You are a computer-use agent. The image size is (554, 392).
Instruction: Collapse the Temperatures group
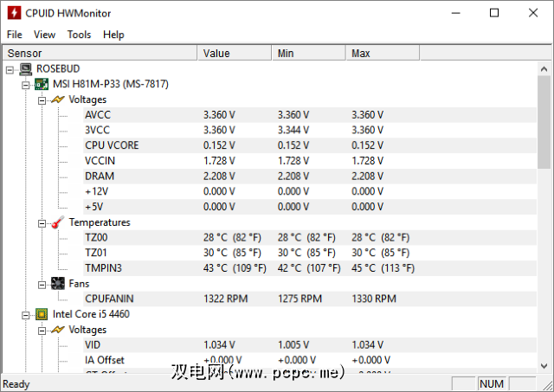42,223
